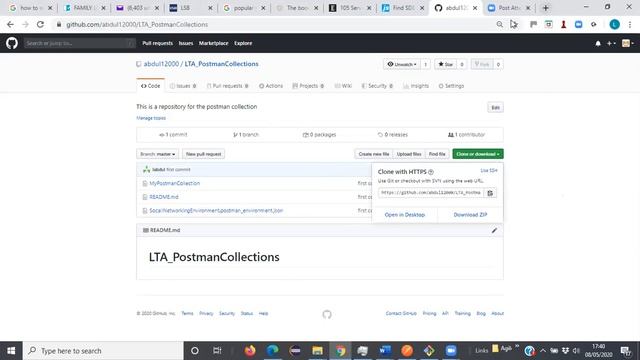The image size is (640, 360).
Task: Open the MyPostmanCollection file
Action: click(175, 184)
